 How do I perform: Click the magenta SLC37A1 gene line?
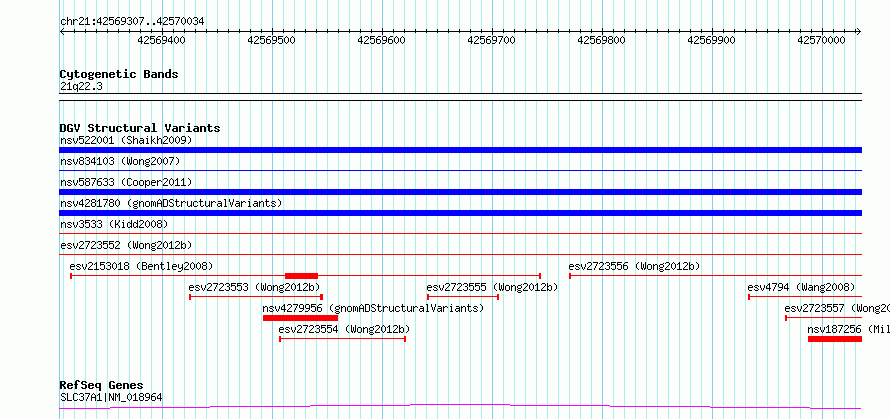[x=460, y=407]
